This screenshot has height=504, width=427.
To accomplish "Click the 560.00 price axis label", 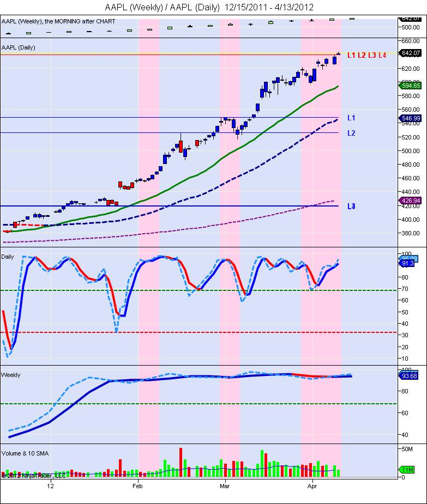I will [x=410, y=110].
